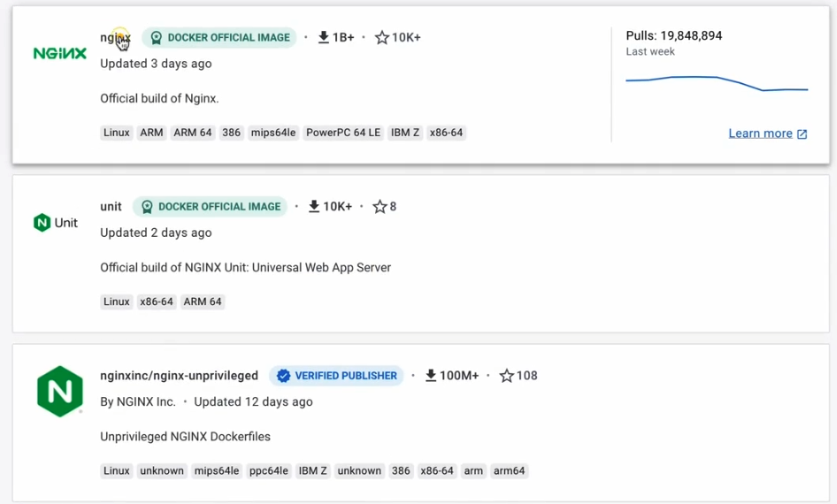Open the nginx official image title
837x504 pixels.
[x=115, y=37]
